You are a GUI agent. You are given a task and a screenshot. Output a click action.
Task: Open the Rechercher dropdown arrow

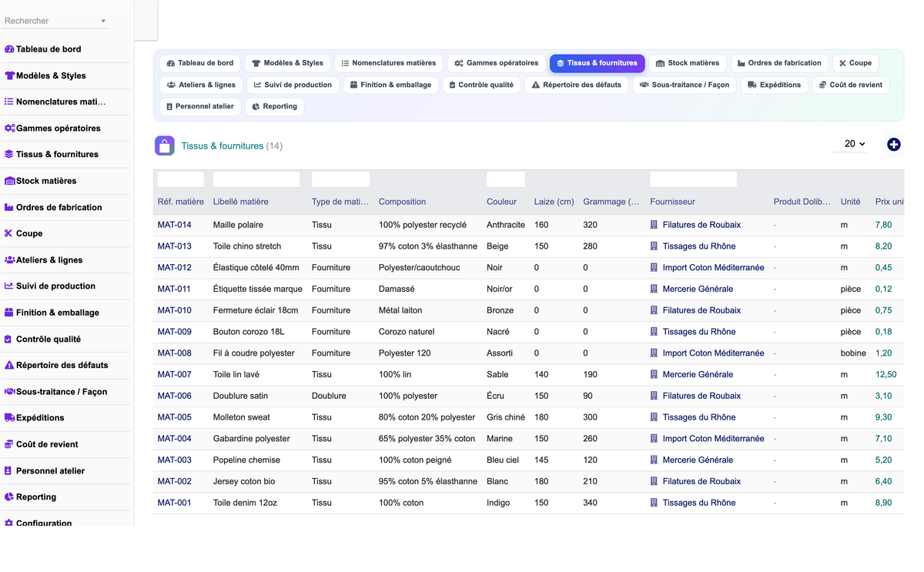tap(103, 22)
